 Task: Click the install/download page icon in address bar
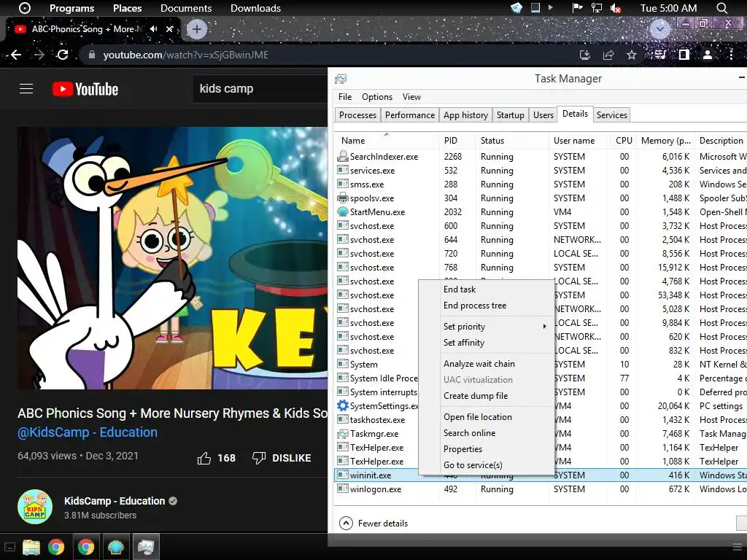(585, 55)
